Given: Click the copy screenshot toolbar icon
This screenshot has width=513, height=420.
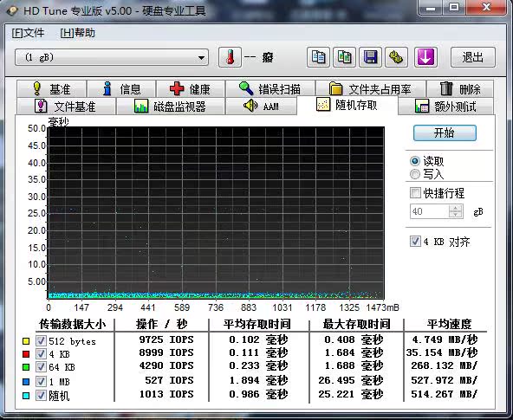Looking at the screenshot, I should tap(344, 57).
